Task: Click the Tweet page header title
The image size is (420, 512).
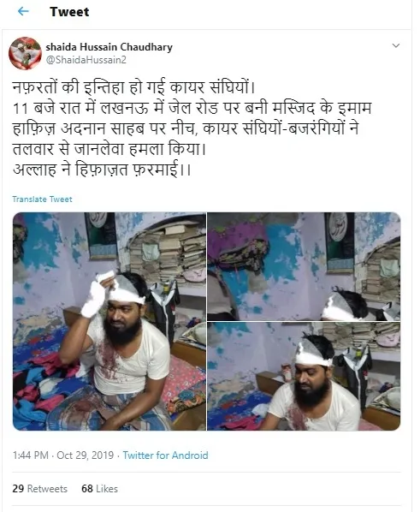Action: [x=69, y=12]
